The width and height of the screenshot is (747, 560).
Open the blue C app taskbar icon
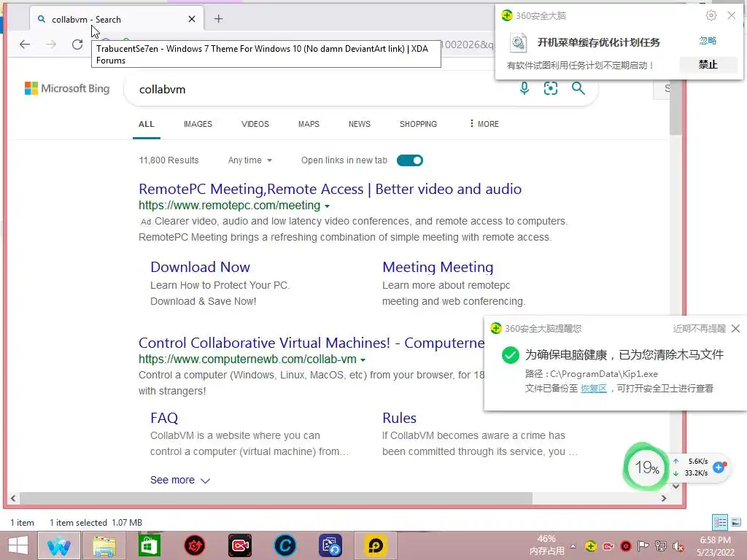point(285,545)
